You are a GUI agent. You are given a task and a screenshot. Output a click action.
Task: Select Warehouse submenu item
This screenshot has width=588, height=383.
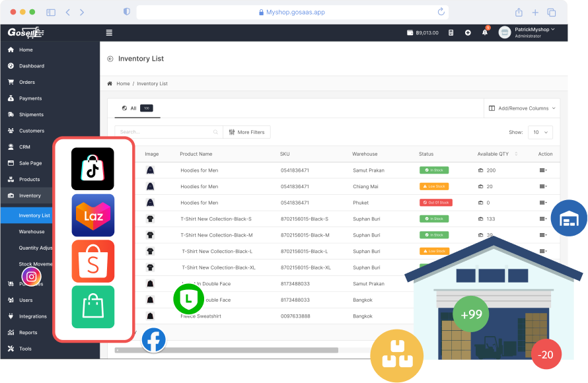tap(32, 232)
